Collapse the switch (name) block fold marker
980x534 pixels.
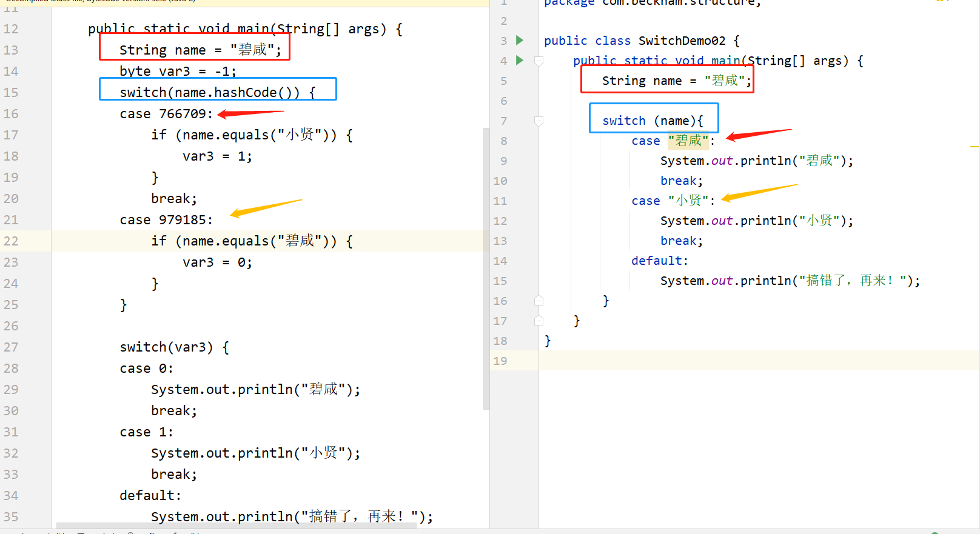539,121
